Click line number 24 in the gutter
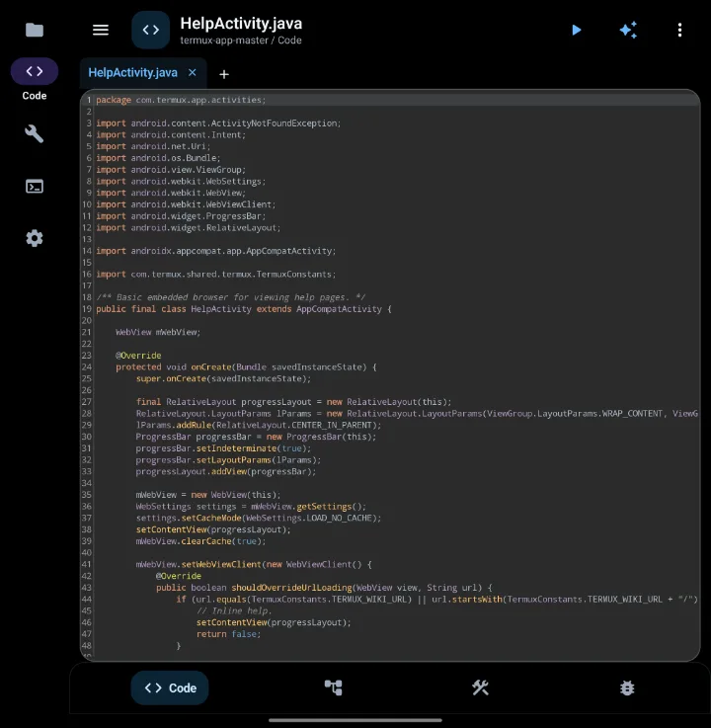Screen dimensions: 711x728 tap(87, 366)
